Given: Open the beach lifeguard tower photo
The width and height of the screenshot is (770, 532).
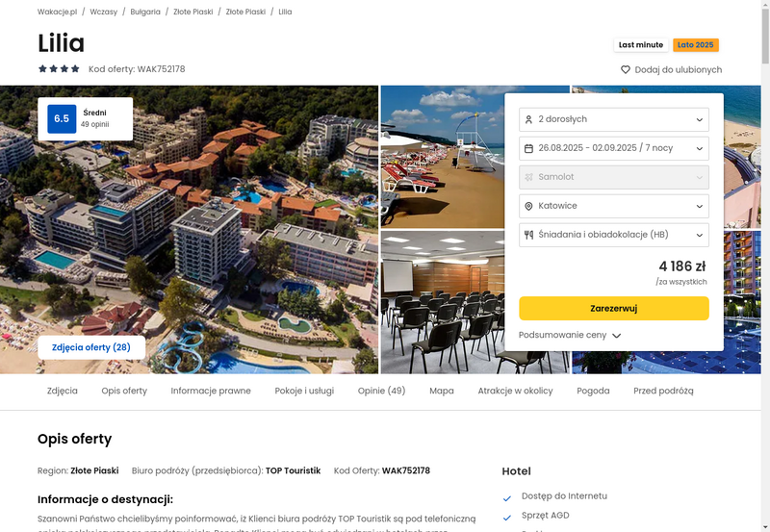Looking at the screenshot, I should (x=443, y=157).
